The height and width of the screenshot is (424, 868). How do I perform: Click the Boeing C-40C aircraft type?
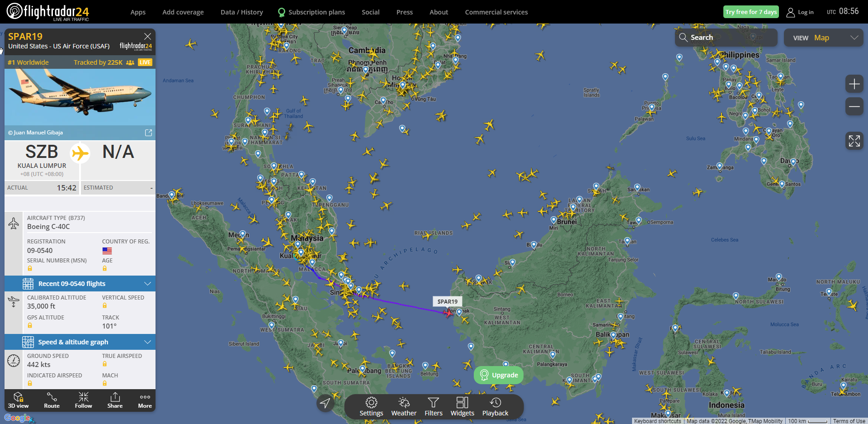tap(48, 226)
